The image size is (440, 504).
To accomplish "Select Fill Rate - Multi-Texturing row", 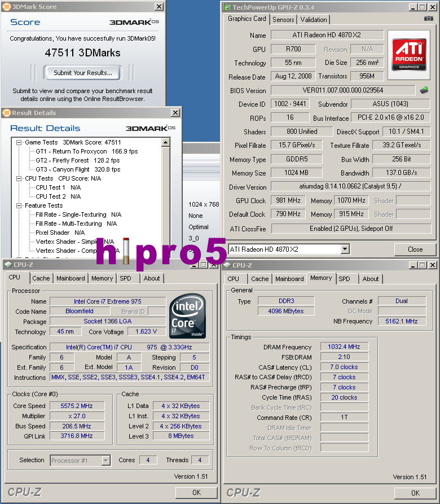I will click(76, 223).
